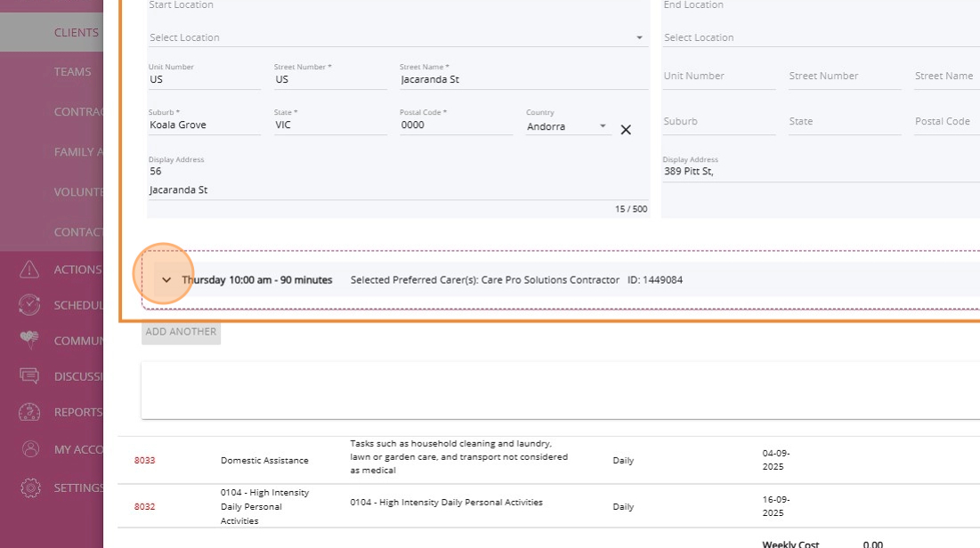Expand the Country Andorra dropdown
Image resolution: width=980 pixels, height=548 pixels.
click(x=603, y=126)
